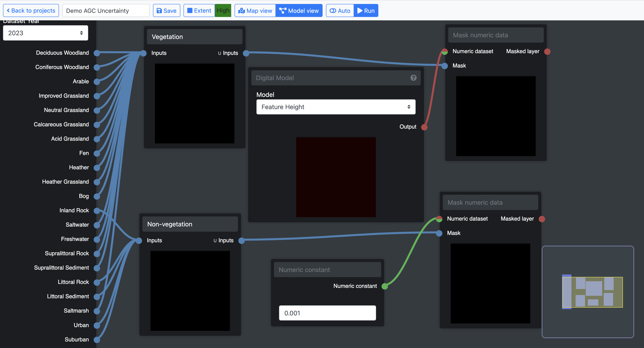
Task: Click the green Numeric constant output socket
Action: (x=385, y=286)
